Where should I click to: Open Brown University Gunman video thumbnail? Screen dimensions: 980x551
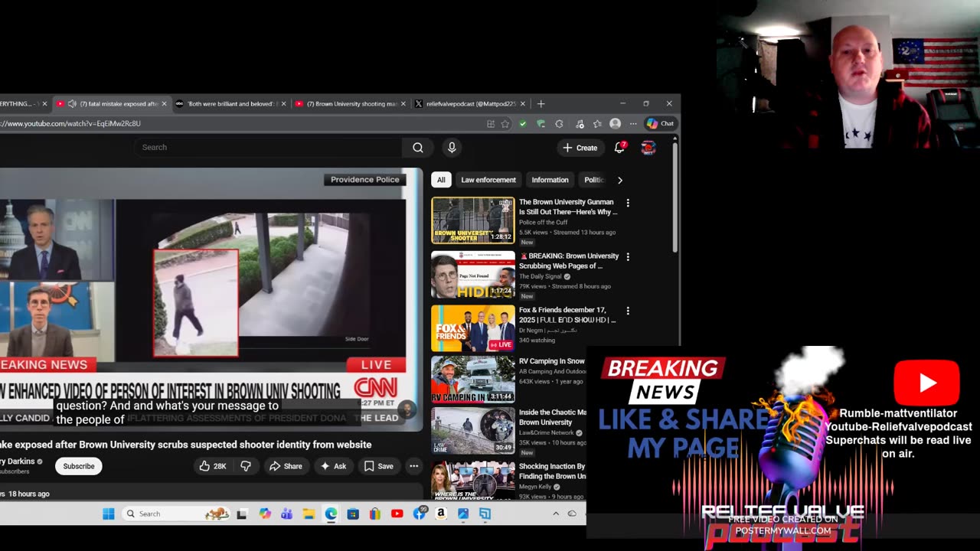click(x=473, y=220)
